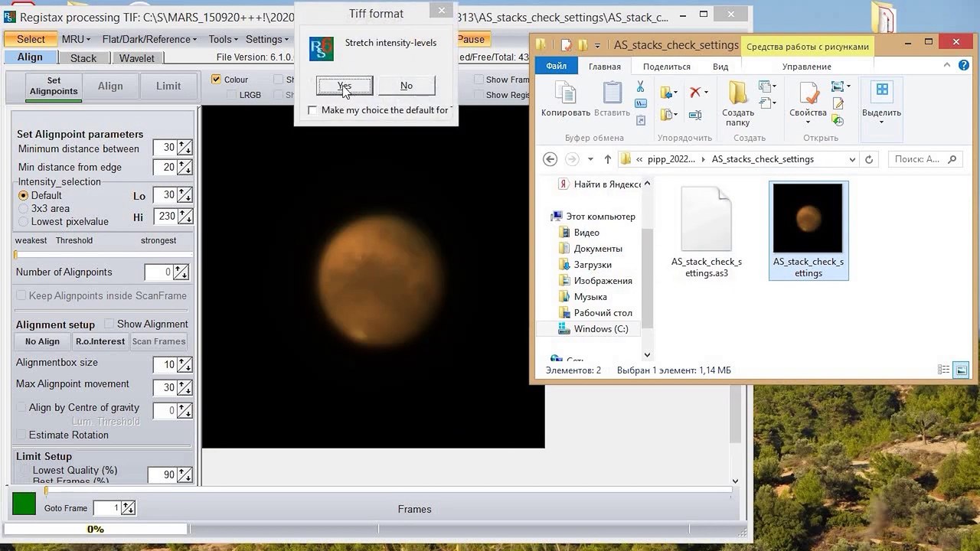The image size is (980, 551).
Task: Click the Properties (Свойства) checkmark icon
Action: click(x=808, y=93)
